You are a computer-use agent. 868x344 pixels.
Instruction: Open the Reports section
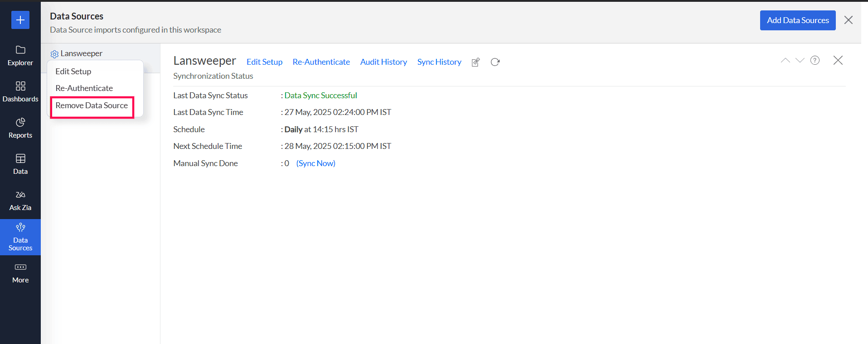coord(20,128)
